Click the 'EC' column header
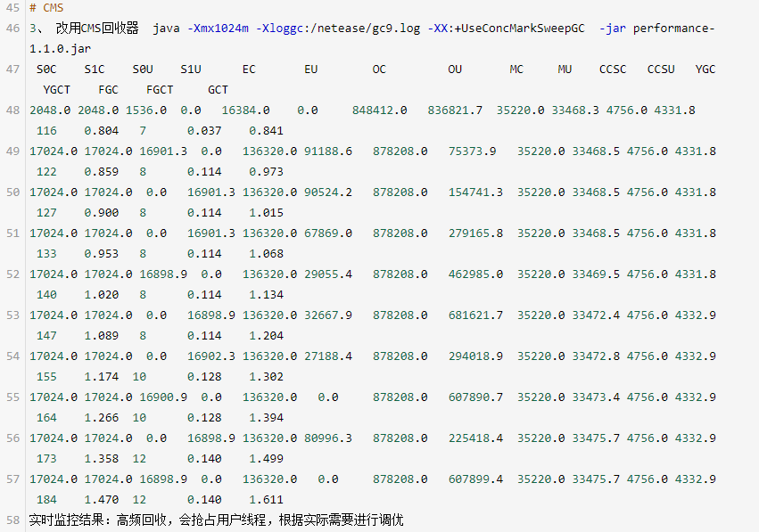Viewport: 759px width, 532px height. tap(249, 70)
